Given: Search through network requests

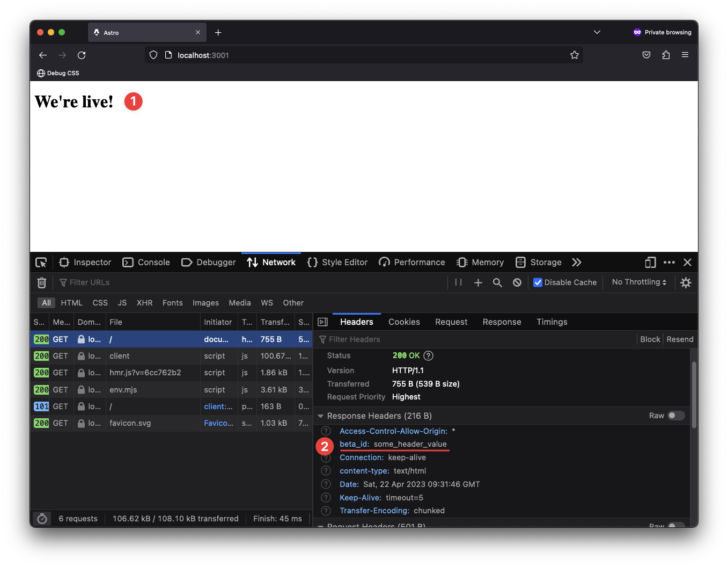Looking at the screenshot, I should click(497, 282).
